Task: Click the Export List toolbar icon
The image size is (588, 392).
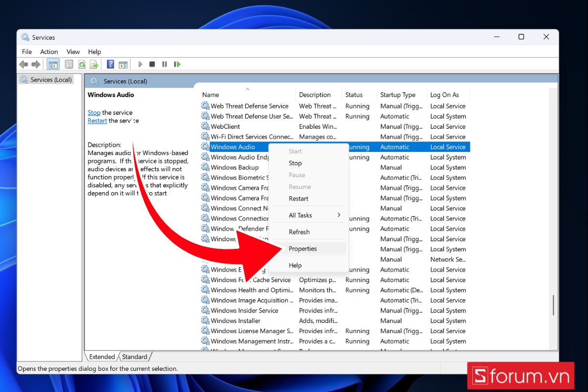Action: (95, 64)
